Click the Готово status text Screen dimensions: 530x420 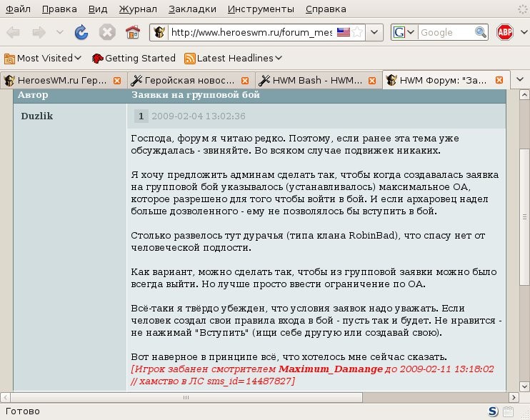coord(23,411)
